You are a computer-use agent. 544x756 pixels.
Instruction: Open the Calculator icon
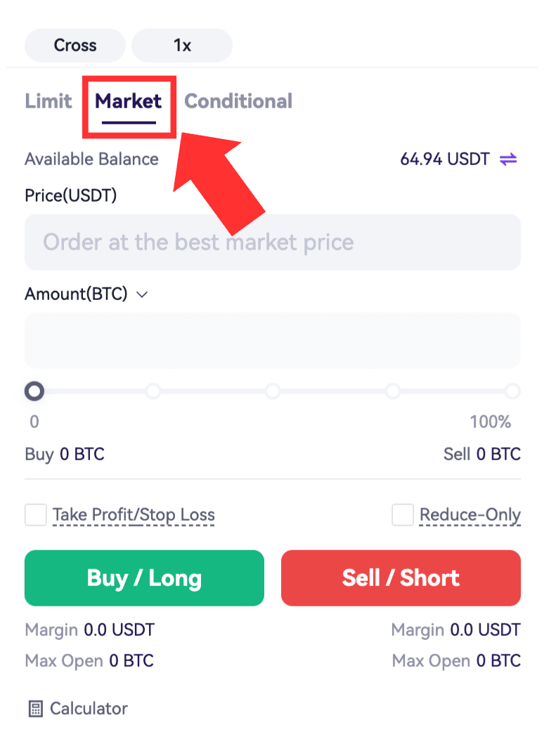click(36, 709)
